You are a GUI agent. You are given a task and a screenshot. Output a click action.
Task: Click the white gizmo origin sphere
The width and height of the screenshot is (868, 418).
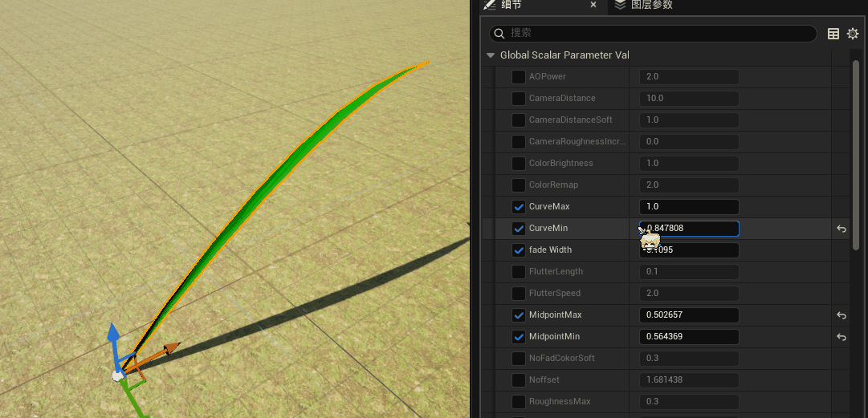117,376
